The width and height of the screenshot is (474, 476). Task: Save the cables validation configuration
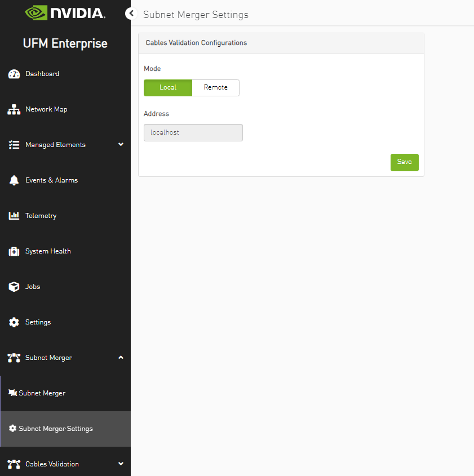[404, 162]
